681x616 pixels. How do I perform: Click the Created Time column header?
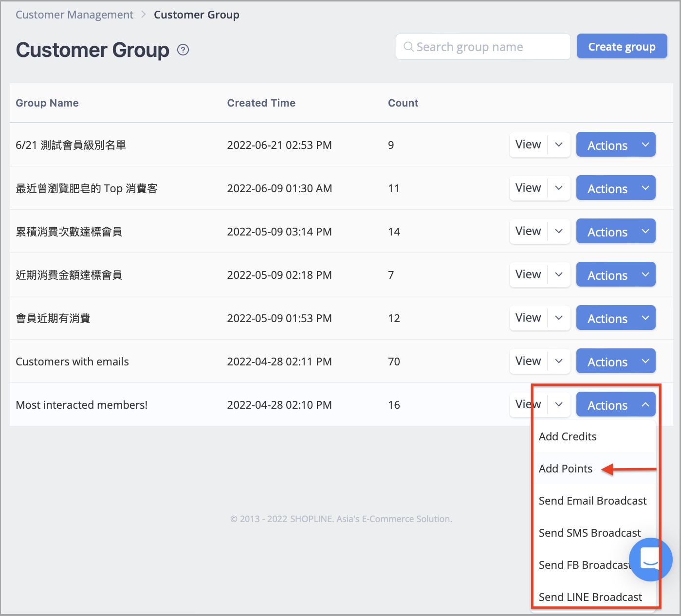coord(261,103)
